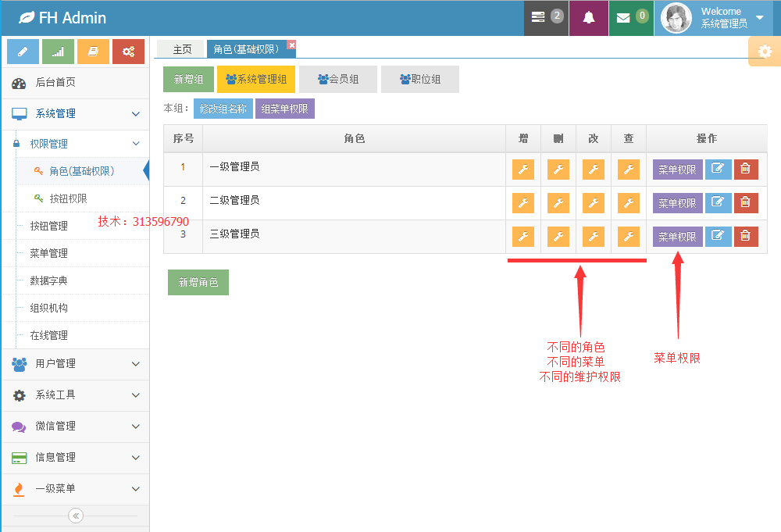
Task: Toggle 改 permission for 一级管理员
Action: point(594,170)
